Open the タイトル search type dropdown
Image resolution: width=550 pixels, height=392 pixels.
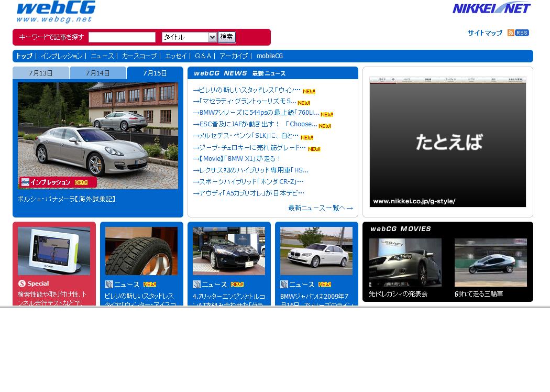click(189, 37)
